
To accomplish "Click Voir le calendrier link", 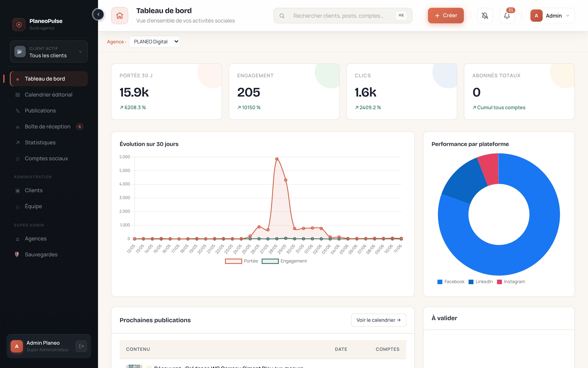I will (378, 320).
